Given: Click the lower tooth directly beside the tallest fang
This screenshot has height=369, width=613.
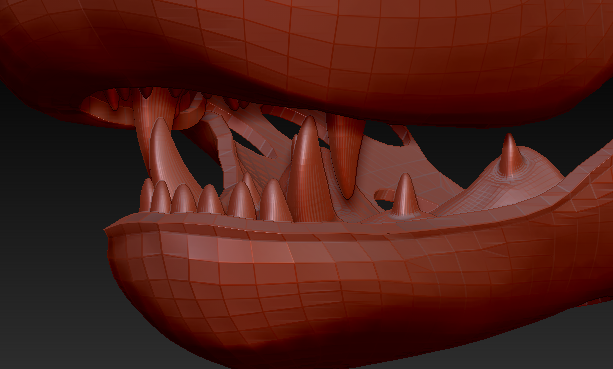Looking at the screenshot, I should [x=275, y=201].
